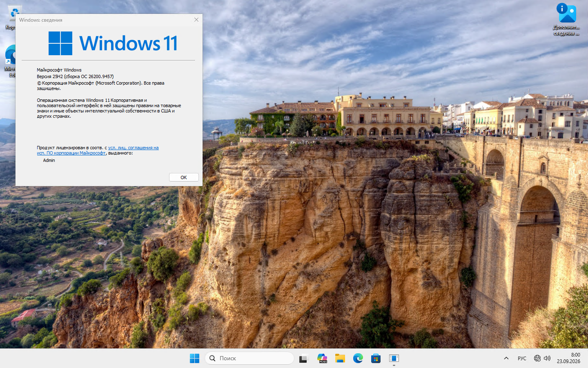Click the Майкрософт Windows text line
This screenshot has height=368, width=588.
pos(59,70)
